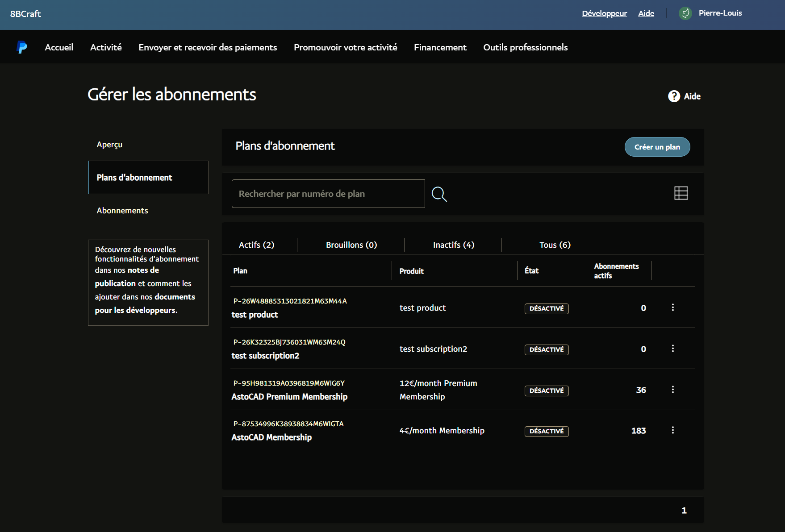Screen dimensions: 785x532
Task: Focus the Rechercher par numéro de plan field
Action: [328, 194]
